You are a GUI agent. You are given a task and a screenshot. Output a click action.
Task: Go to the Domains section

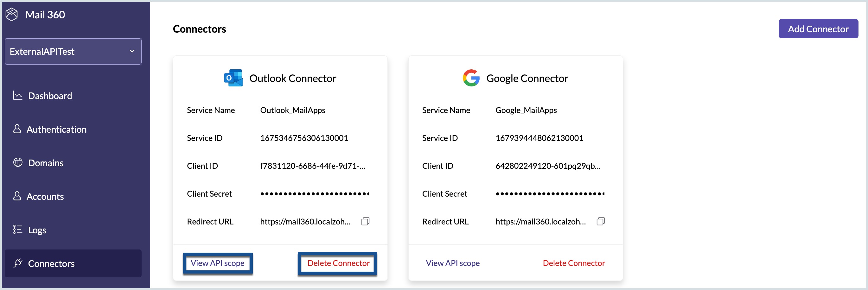pyautogui.click(x=46, y=163)
